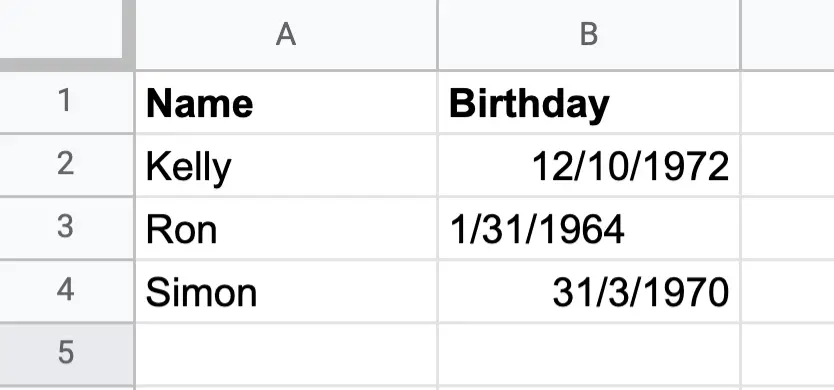Select row 1 header
Viewport: 834px width, 390px height.
point(66,102)
